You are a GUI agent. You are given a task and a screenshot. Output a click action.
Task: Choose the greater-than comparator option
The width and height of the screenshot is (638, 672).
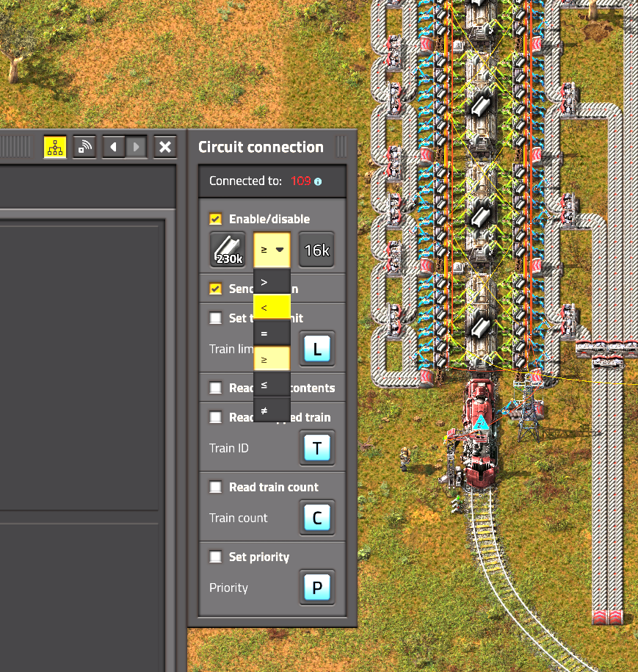(x=272, y=281)
